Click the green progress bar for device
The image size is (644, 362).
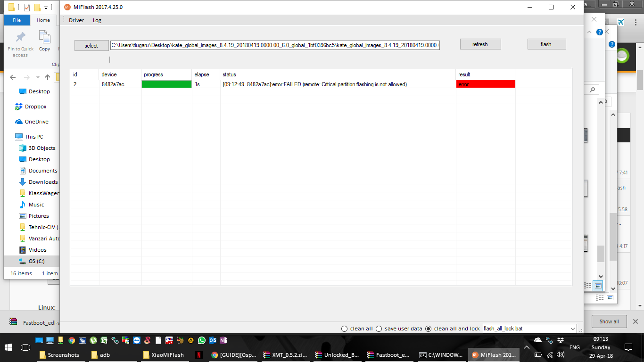167,84
